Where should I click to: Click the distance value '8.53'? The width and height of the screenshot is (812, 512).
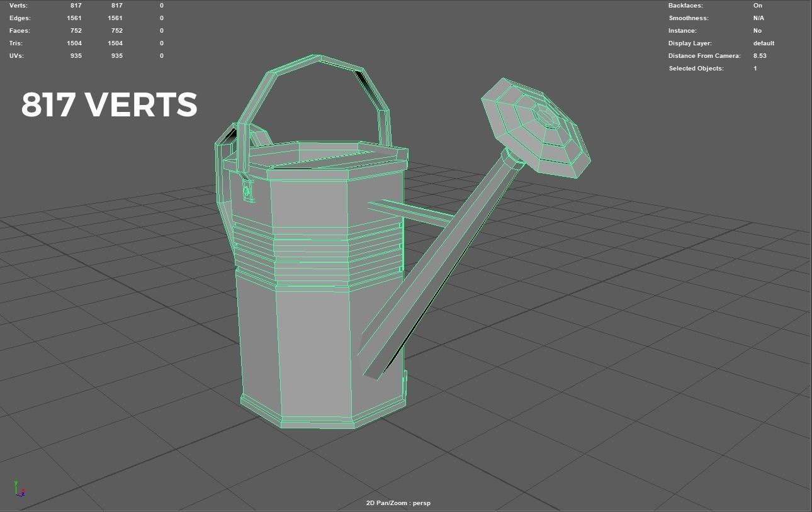coord(760,55)
